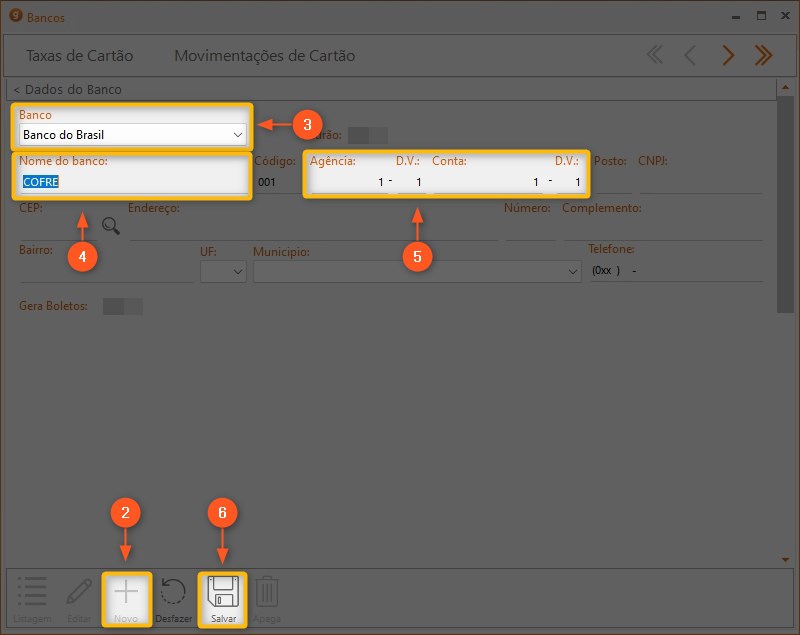The width and height of the screenshot is (800, 635).
Task: Click the Desfazer undo icon
Action: click(x=174, y=594)
